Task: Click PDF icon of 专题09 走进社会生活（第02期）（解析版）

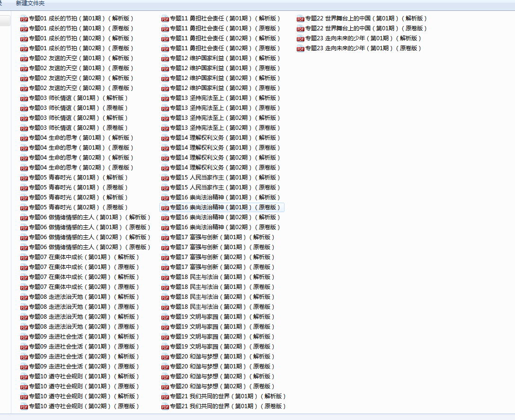Action: [24, 357]
